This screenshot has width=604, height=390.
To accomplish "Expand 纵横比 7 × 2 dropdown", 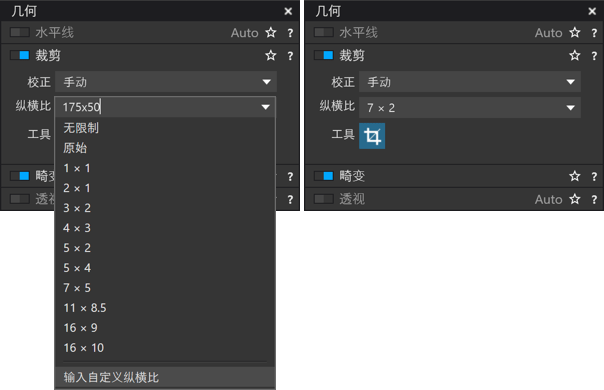I will click(x=470, y=108).
